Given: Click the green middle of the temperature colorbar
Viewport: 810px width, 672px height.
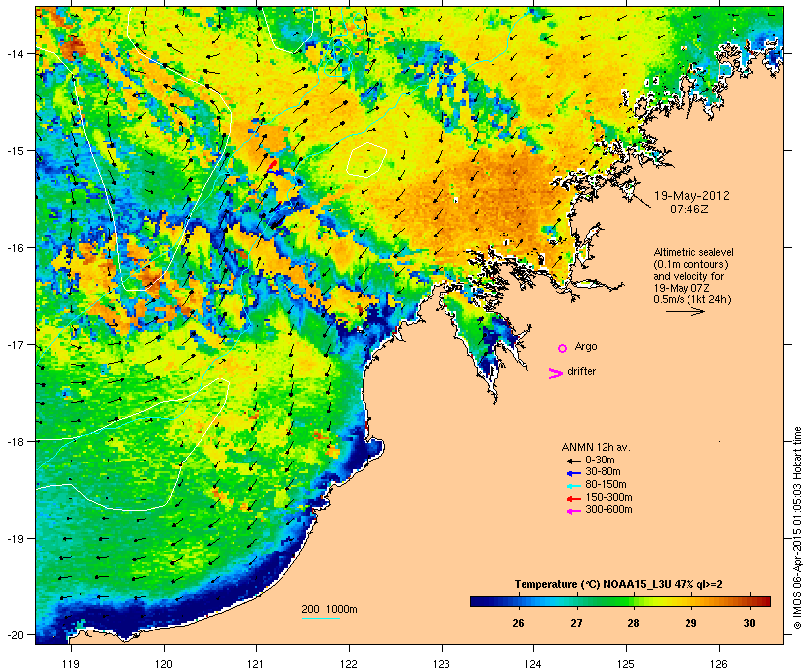Looking at the screenshot, I should pos(620,601).
